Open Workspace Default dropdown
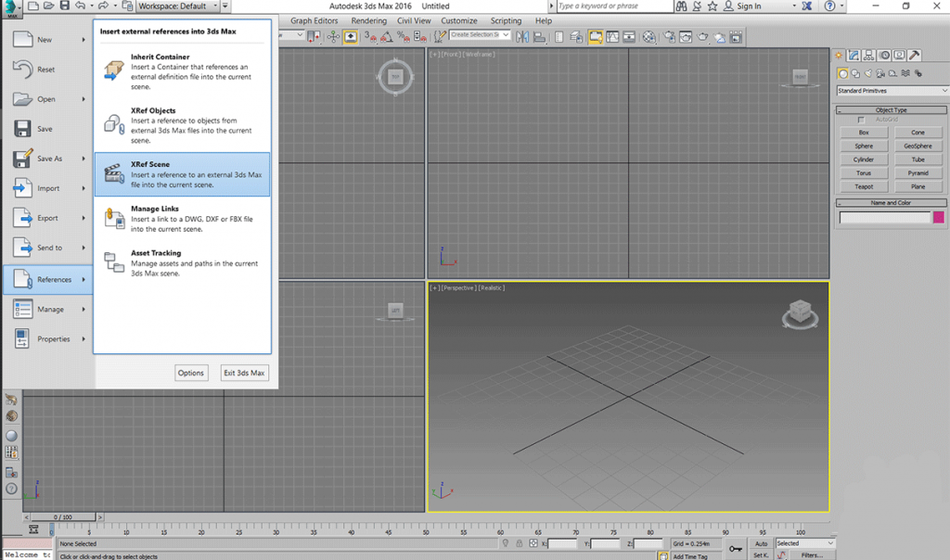The height and width of the screenshot is (560, 950). pyautogui.click(x=177, y=6)
